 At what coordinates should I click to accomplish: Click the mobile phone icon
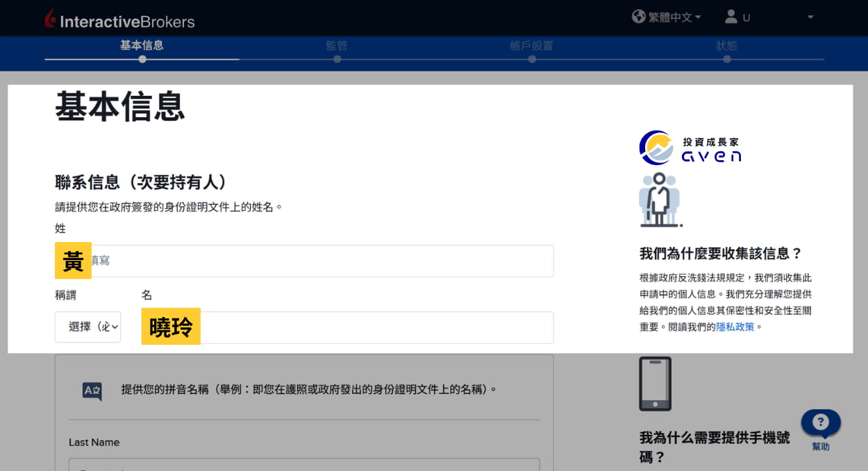pyautogui.click(x=655, y=384)
